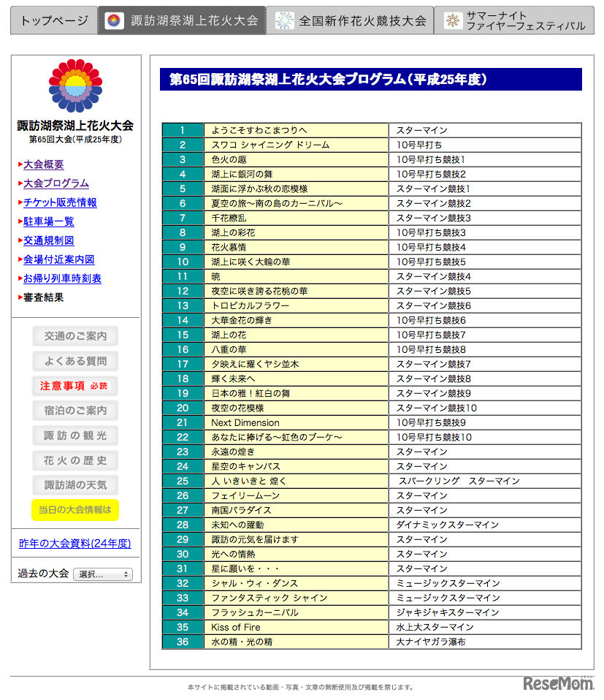The width and height of the screenshot is (604, 700).
Task: Click program row ようこそすわこまつりへ
Action: 372,130
